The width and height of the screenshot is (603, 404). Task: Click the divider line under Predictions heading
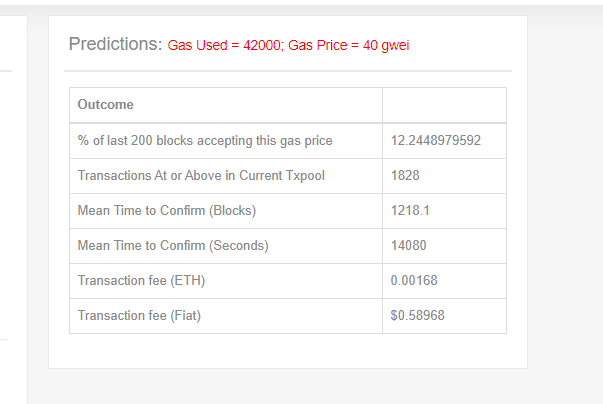point(288,71)
